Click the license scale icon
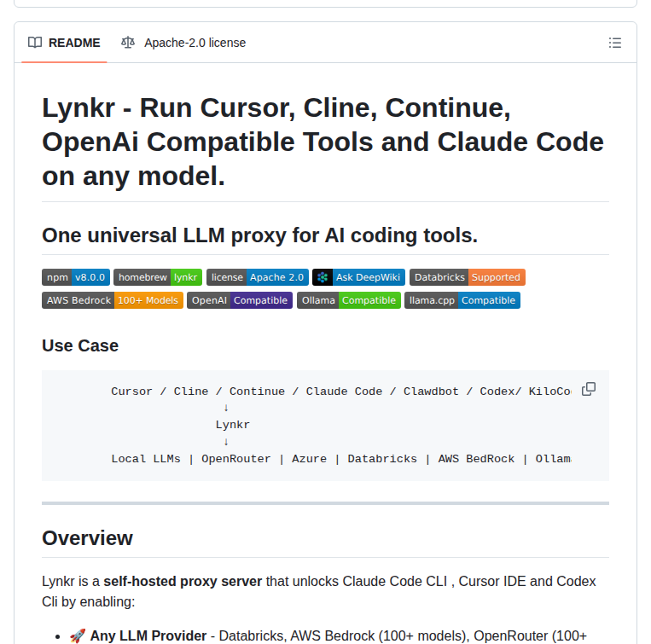The width and height of the screenshot is (651, 644). [x=128, y=43]
